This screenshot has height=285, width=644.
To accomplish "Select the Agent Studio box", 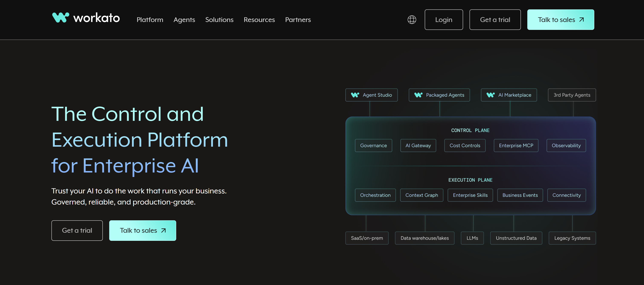I will pos(372,95).
